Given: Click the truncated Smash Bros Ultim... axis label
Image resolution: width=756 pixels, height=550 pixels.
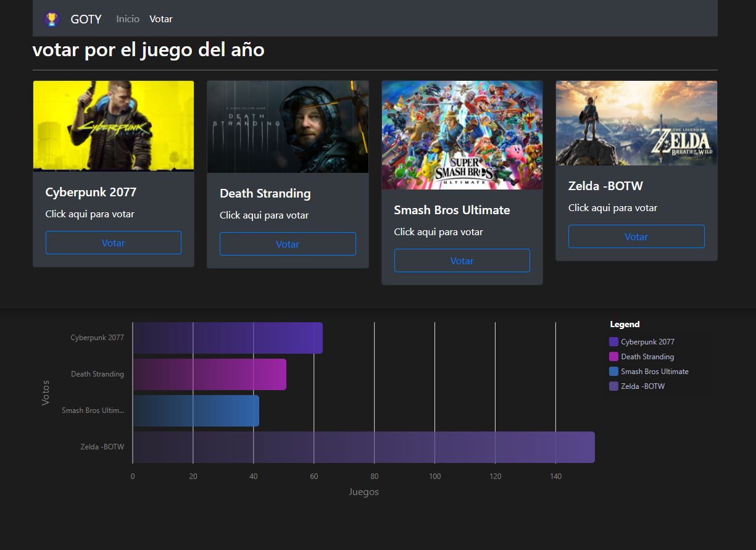Looking at the screenshot, I should (x=93, y=410).
